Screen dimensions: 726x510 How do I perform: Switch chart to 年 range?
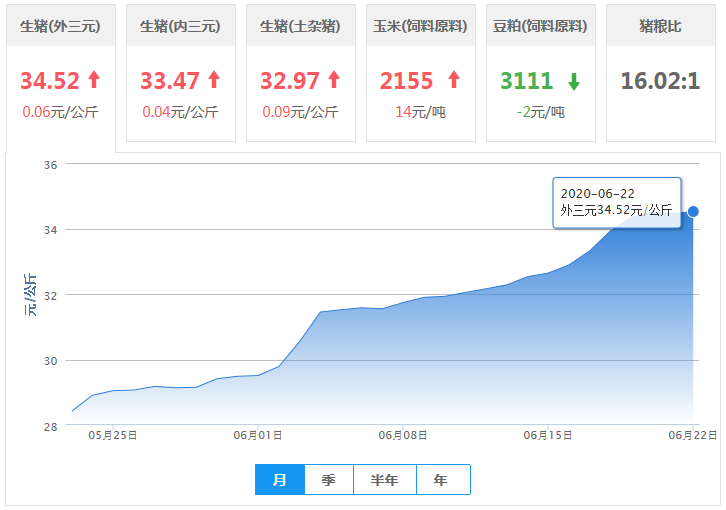[441, 480]
